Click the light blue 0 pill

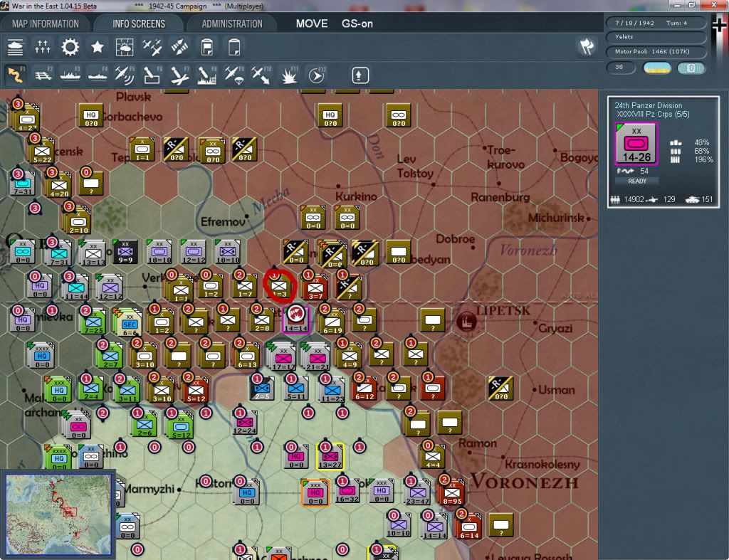691,68
